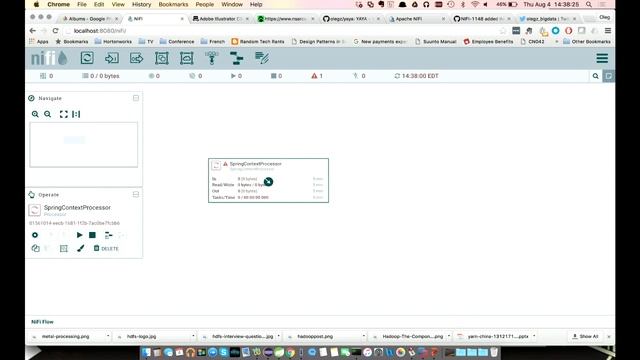This screenshot has width=640, height=360.
Task: Select the Funnel toolbar icon
Action: tap(211, 58)
